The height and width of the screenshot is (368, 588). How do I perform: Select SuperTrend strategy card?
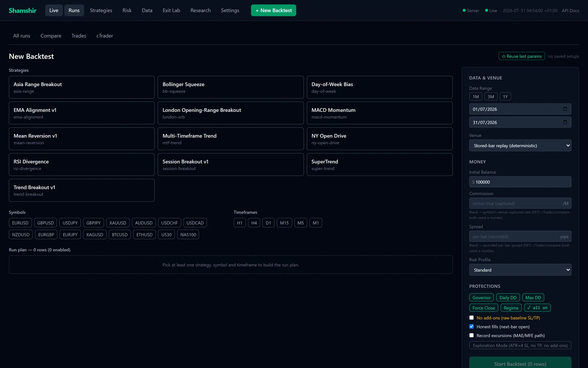point(380,164)
